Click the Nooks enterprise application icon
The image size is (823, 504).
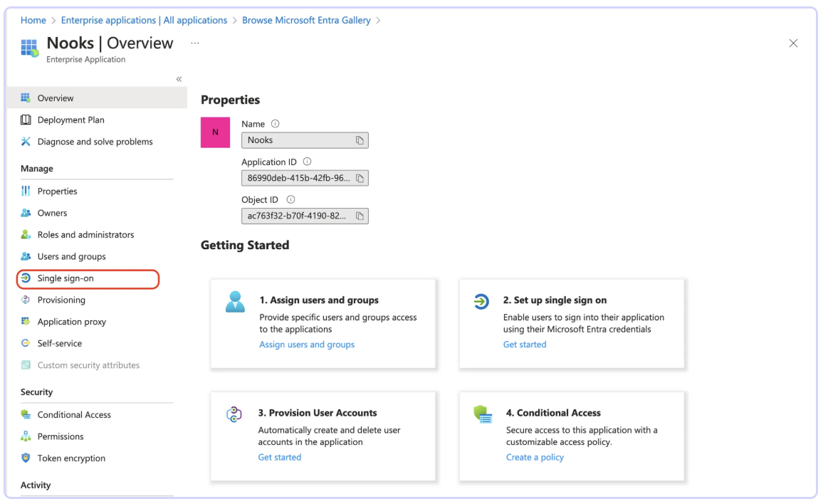[29, 48]
